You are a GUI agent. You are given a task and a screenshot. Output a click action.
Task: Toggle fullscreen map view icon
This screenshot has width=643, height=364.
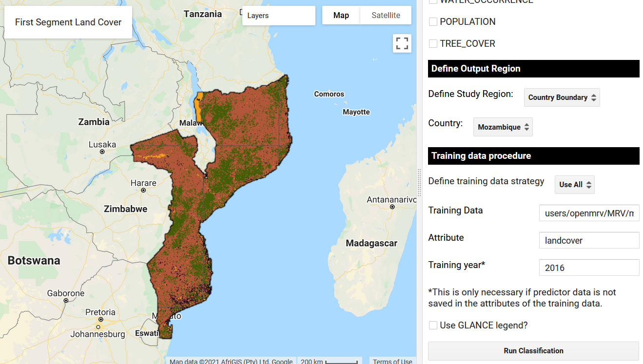(402, 43)
